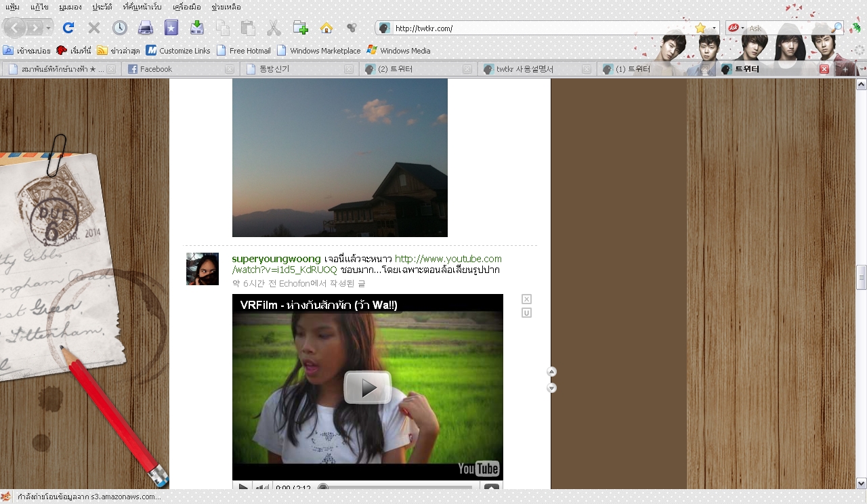Click the U box icon beside the video
This screenshot has height=504, width=867.
click(527, 313)
